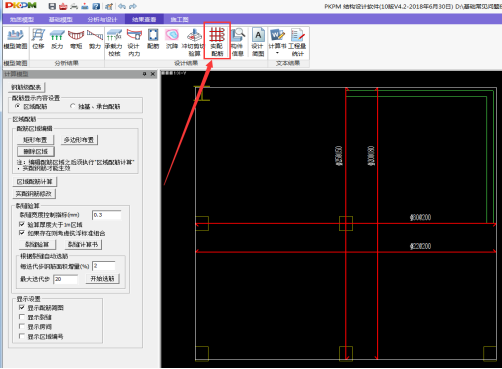Pin the 计算模型 side panel
Image resolution: width=502 pixels, height=369 pixels.
click(145, 74)
